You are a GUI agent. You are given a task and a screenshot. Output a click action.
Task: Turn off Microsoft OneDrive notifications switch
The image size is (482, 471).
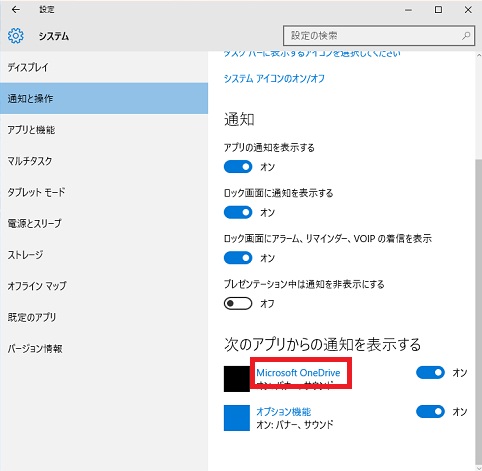click(430, 373)
